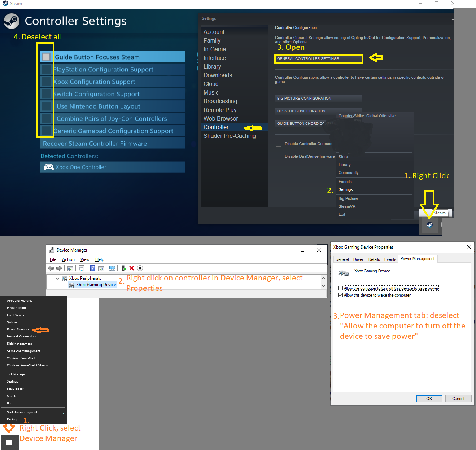Collapse the Xbox Peripherals tree node
476x450 pixels.
point(57,278)
